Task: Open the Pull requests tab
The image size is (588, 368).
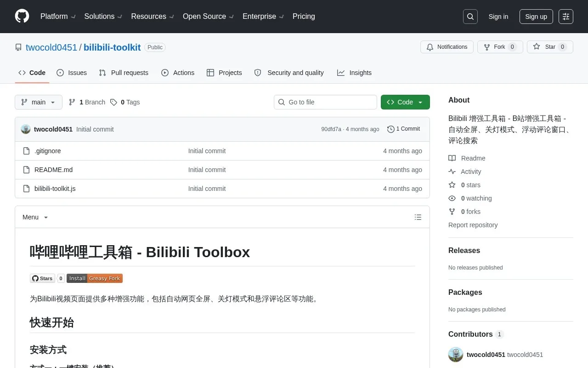Action: [124, 73]
